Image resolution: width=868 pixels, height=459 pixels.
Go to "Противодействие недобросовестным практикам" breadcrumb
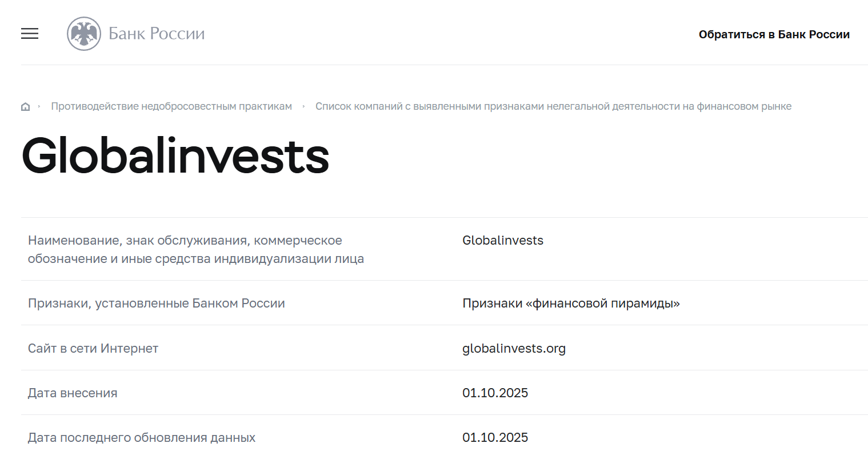tap(171, 106)
